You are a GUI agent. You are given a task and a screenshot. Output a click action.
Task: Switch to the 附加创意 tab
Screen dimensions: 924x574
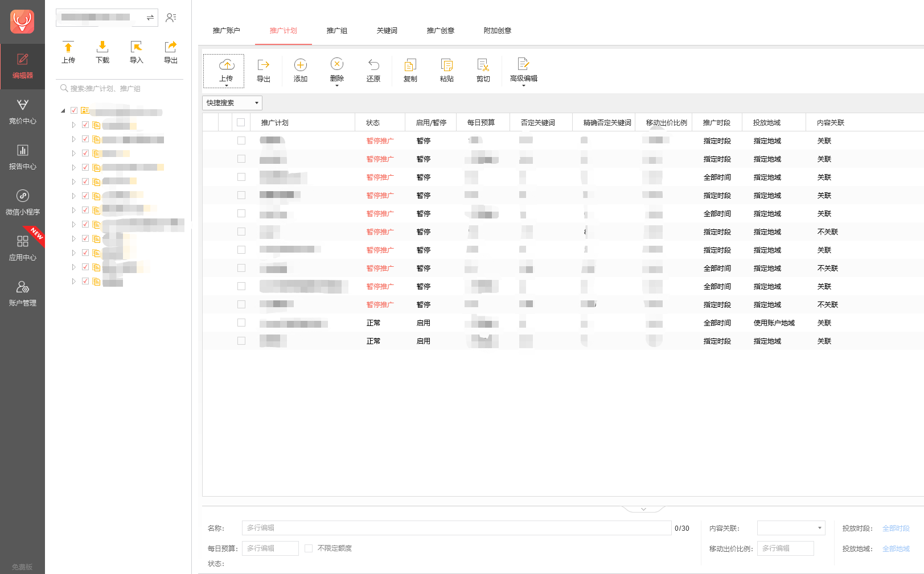[498, 31]
